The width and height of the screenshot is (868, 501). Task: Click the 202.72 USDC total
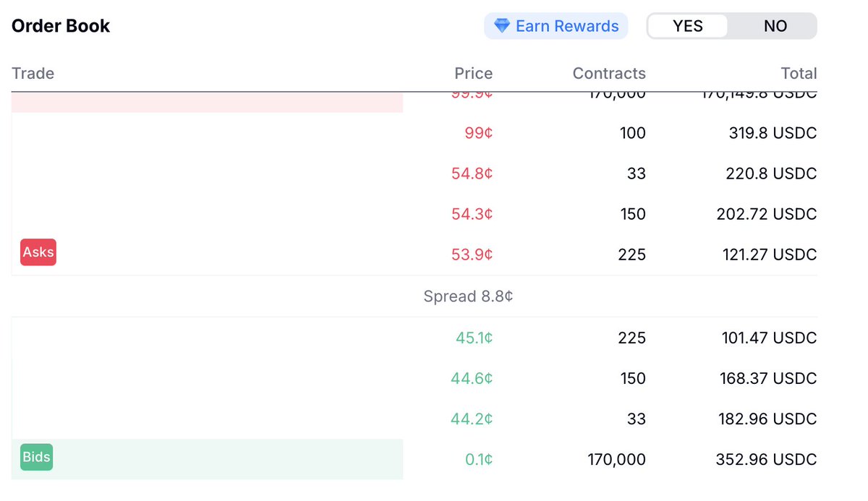coord(768,214)
